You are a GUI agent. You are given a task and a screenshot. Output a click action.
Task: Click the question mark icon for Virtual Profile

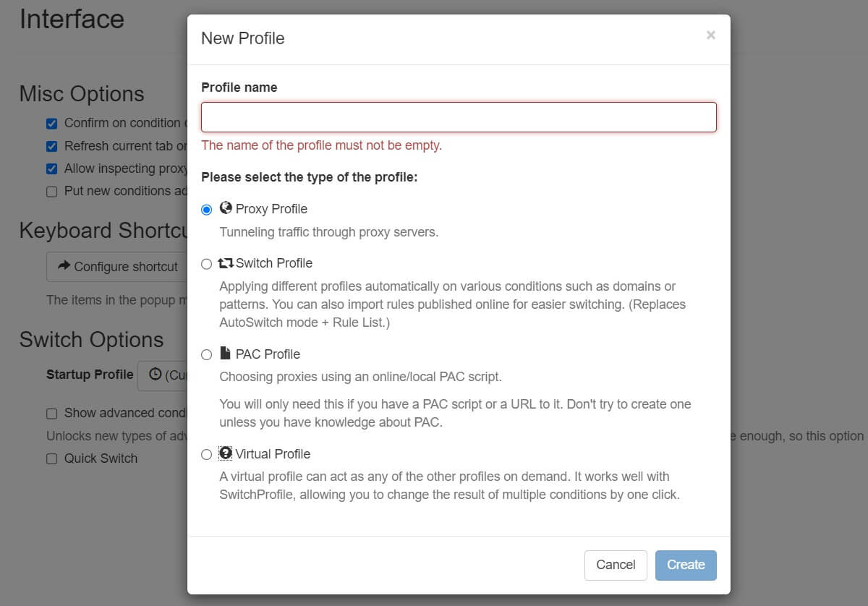[x=226, y=453]
